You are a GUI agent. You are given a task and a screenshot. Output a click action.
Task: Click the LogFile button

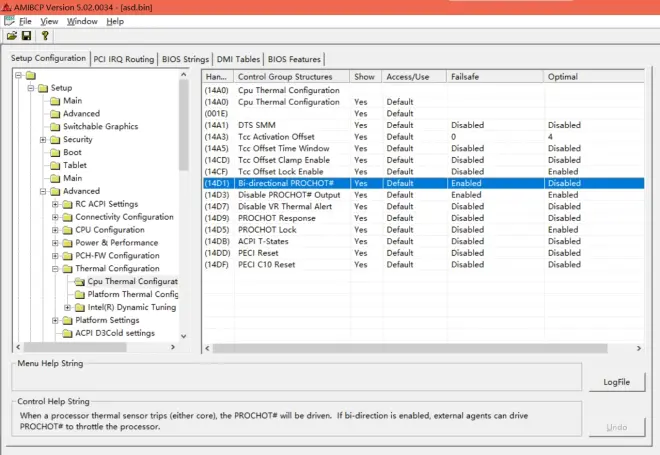617,382
